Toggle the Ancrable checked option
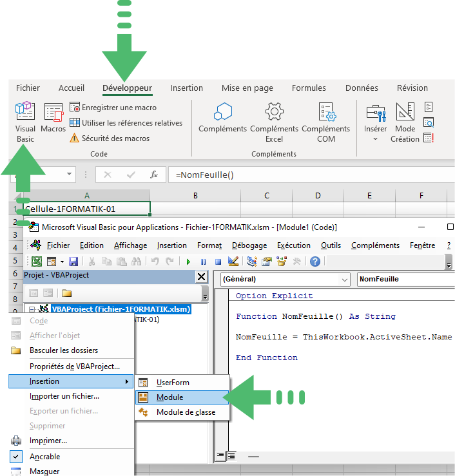Screen dimensions: 455x476 72,457
